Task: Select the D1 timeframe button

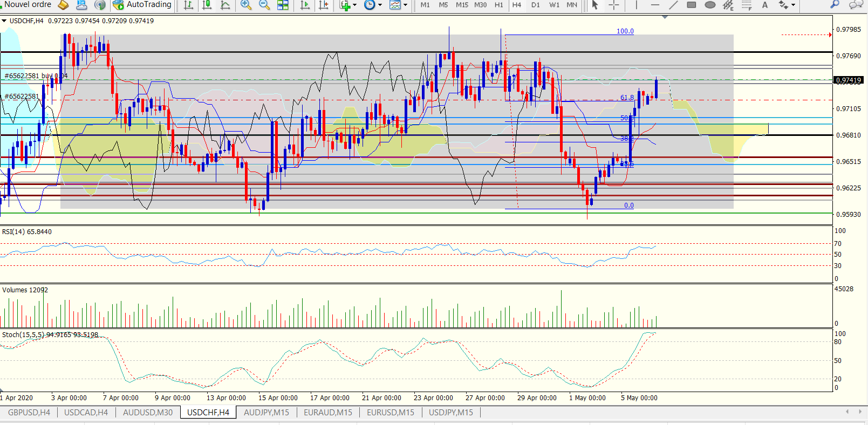Action: click(535, 5)
